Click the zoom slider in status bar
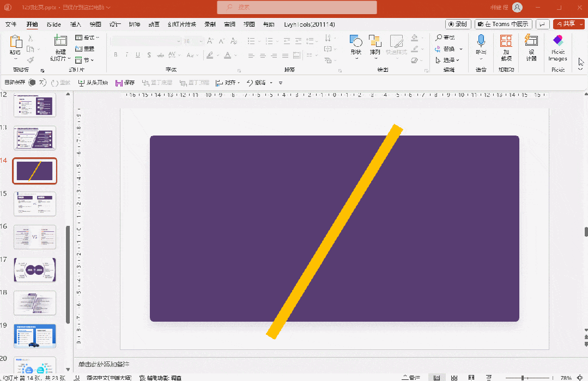This screenshot has height=381, width=588. point(523,378)
